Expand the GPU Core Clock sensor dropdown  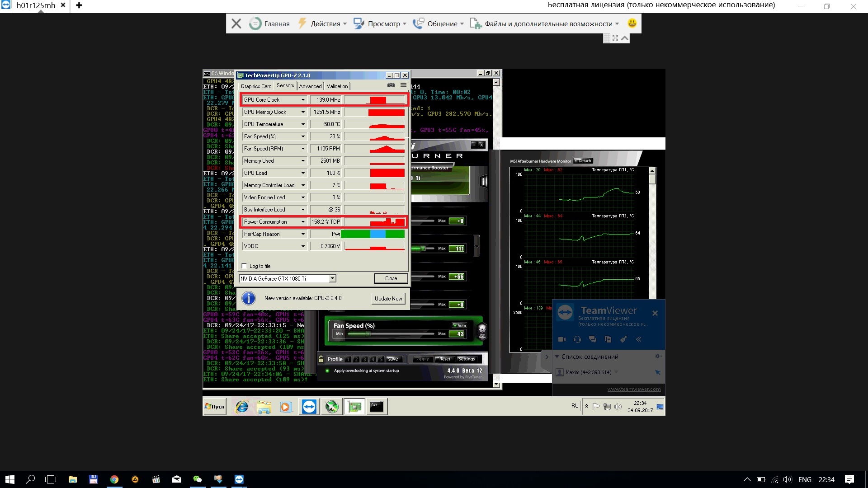click(303, 100)
